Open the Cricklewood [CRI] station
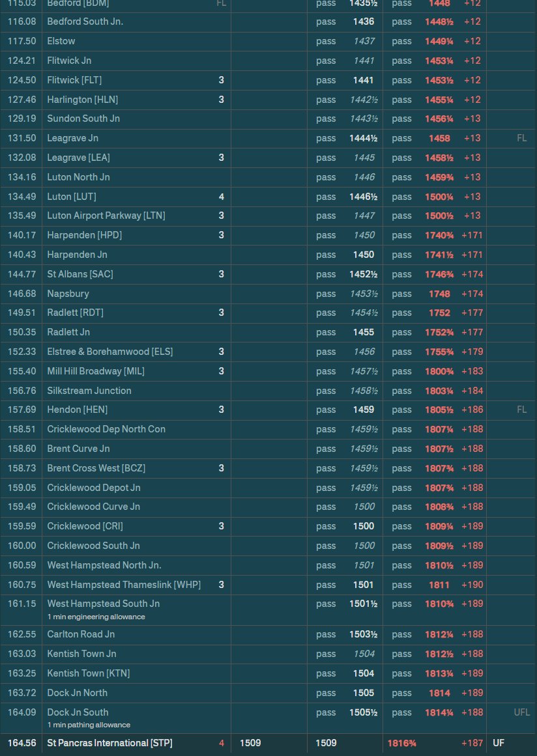Screen dimensions: 537x756 (x=85, y=526)
